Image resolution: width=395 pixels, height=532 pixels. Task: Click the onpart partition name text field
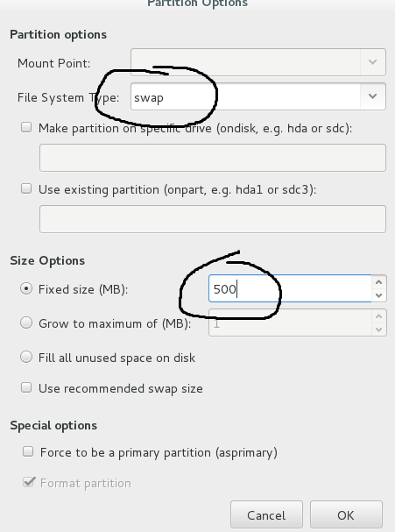pos(213,219)
